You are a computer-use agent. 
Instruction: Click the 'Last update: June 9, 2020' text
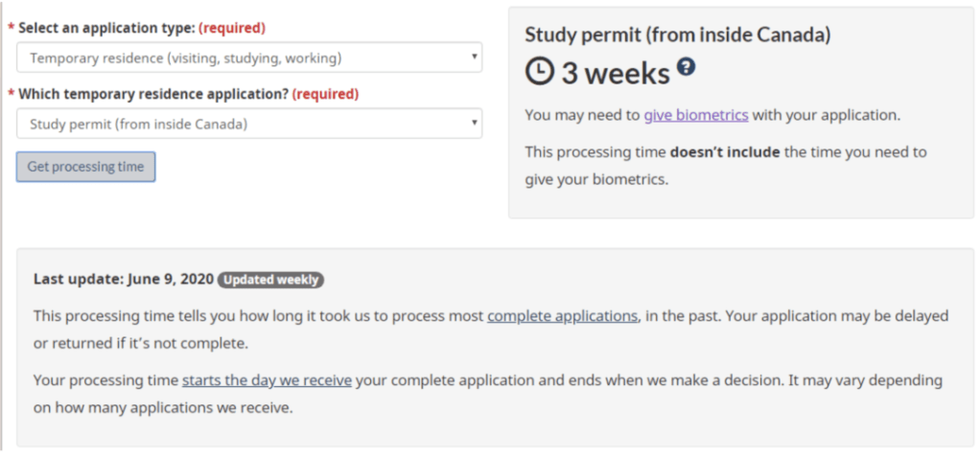[122, 280]
